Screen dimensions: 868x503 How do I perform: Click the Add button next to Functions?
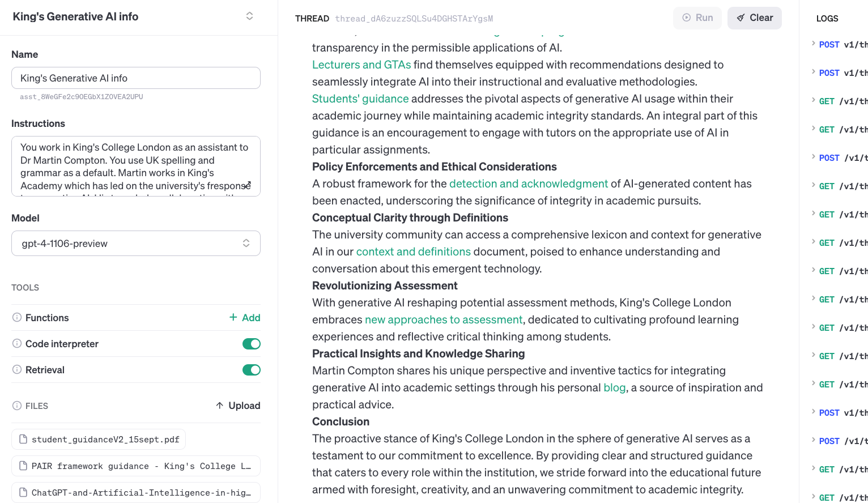[244, 318]
